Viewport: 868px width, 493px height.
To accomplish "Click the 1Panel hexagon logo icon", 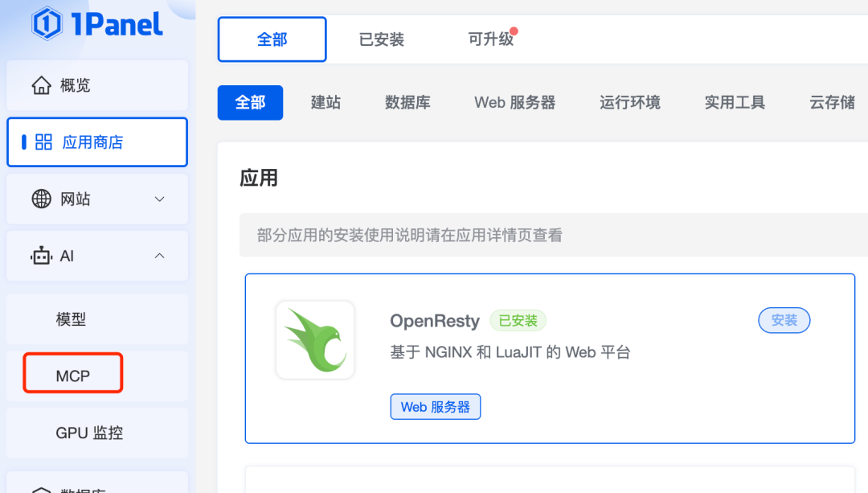I will tap(47, 23).
